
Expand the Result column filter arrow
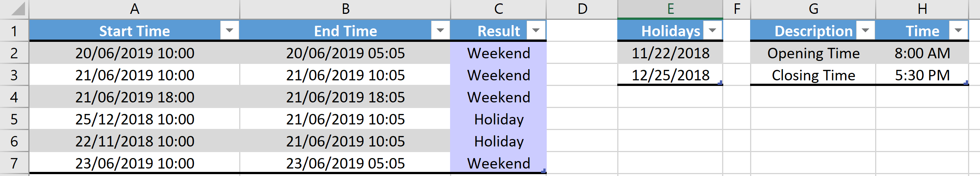536,31
